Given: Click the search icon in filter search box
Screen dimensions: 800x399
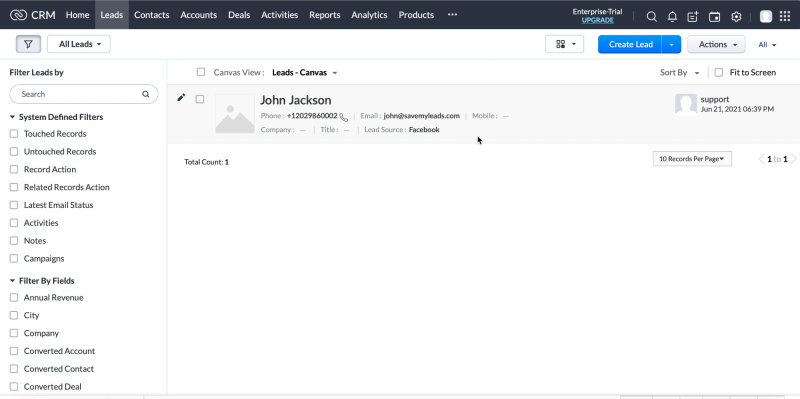Looking at the screenshot, I should tap(146, 94).
